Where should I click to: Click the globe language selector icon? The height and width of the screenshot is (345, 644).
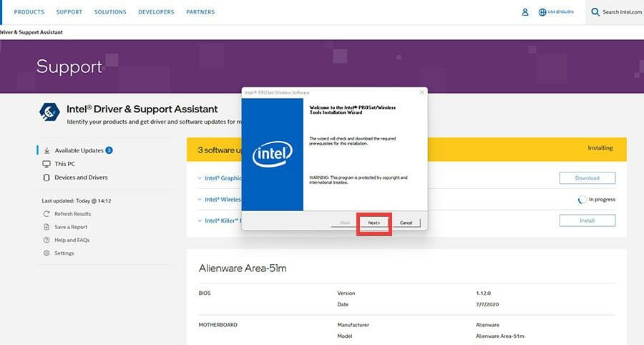(x=542, y=12)
